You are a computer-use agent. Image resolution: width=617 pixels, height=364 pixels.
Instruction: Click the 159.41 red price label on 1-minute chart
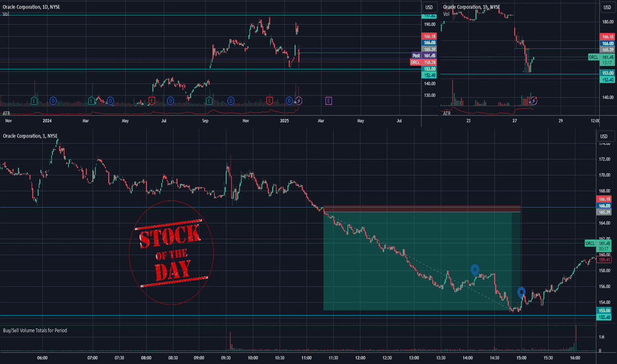[x=604, y=259]
